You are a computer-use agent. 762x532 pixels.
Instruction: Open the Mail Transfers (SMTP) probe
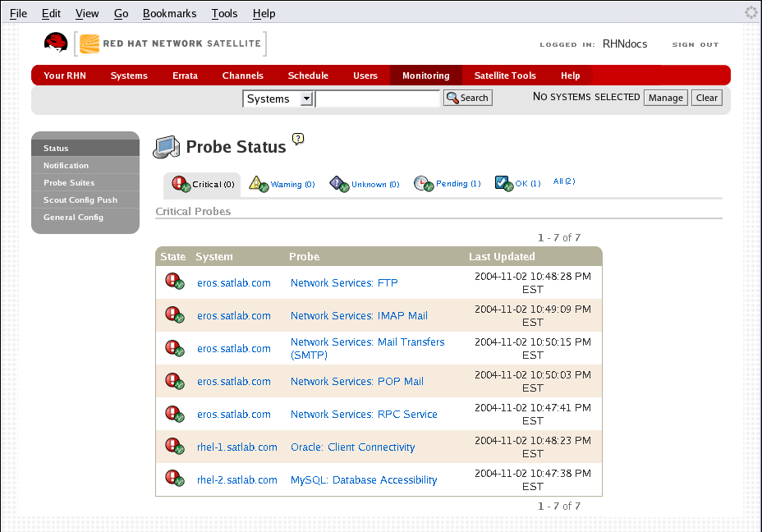[367, 348]
